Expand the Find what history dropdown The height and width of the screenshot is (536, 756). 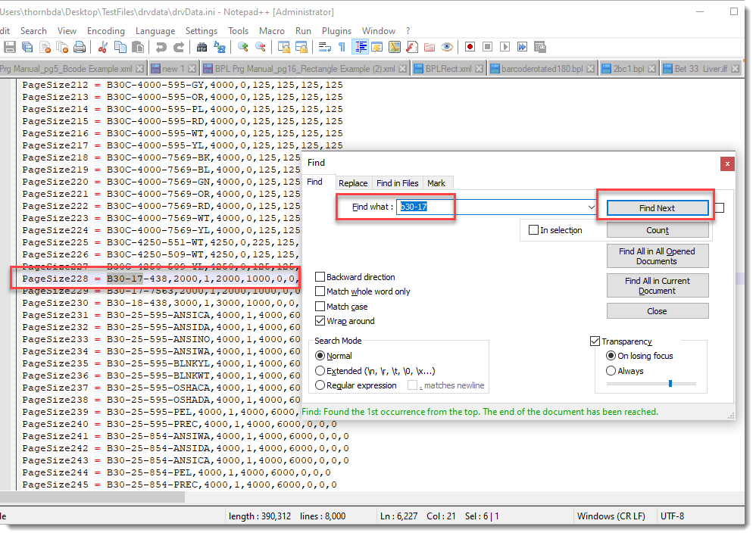click(x=592, y=207)
